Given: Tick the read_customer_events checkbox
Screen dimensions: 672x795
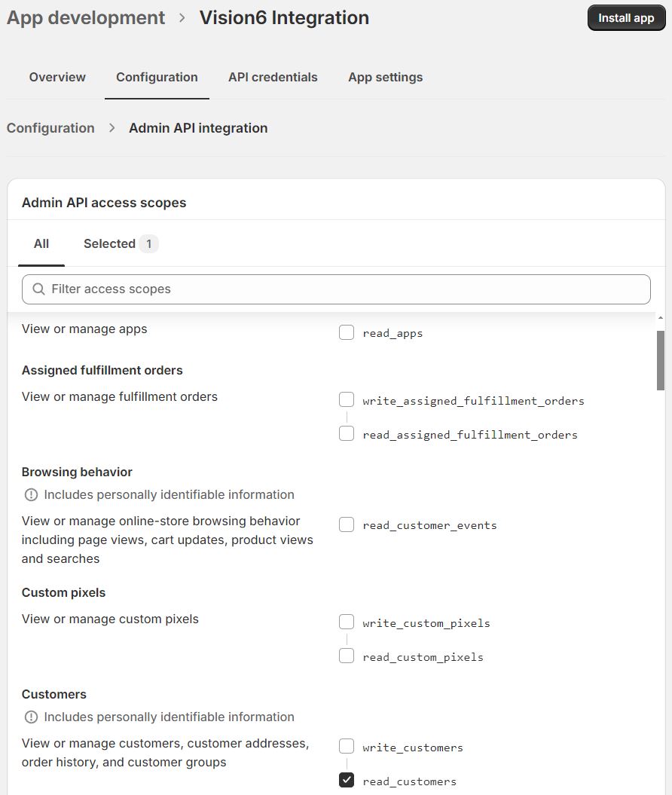Looking at the screenshot, I should pos(347,524).
